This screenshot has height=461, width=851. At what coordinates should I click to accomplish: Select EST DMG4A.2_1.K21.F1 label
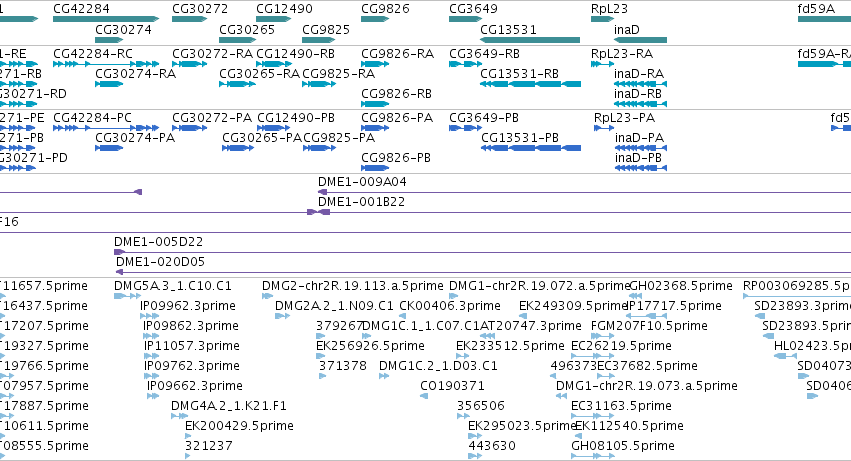pos(228,406)
